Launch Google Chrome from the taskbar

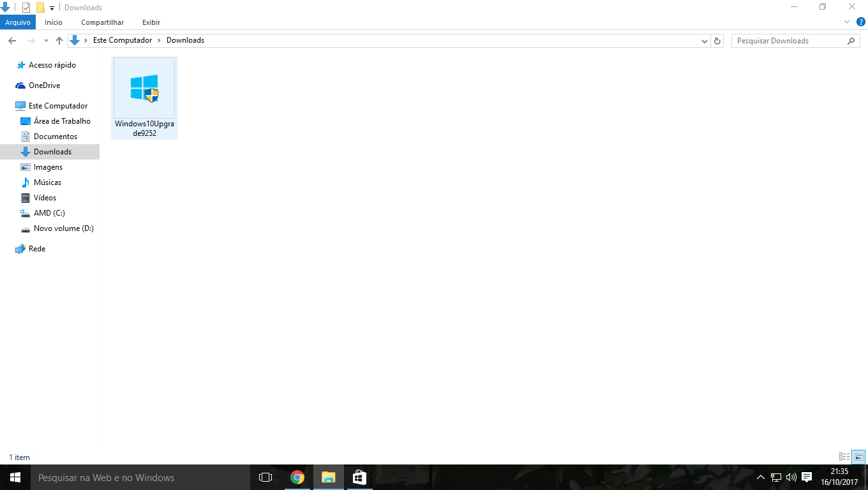tap(297, 477)
